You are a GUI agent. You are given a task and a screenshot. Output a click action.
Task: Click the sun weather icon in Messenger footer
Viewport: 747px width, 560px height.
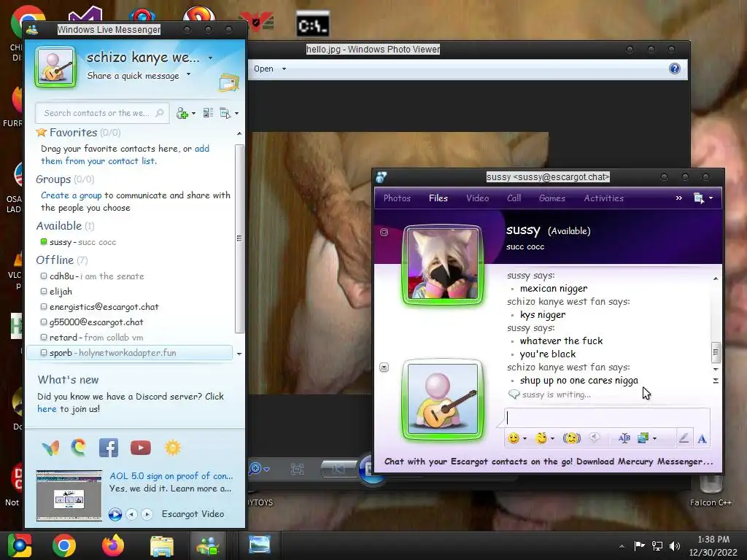click(172, 448)
